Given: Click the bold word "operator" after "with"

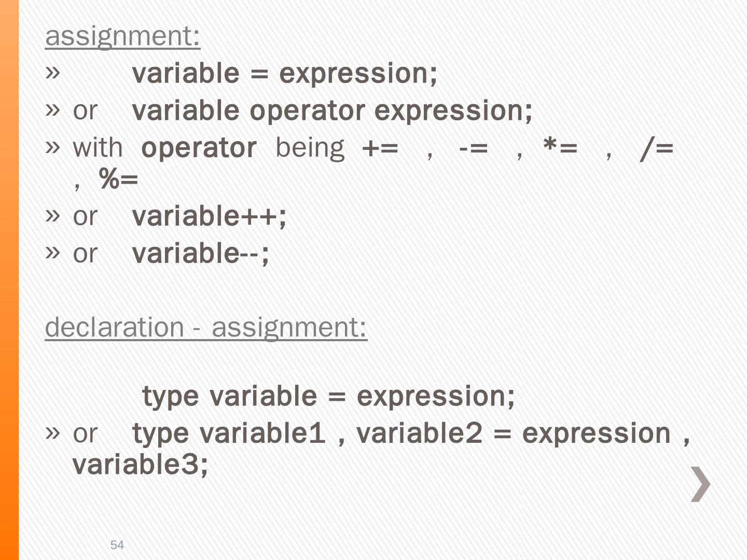Looking at the screenshot, I should coord(199,148).
